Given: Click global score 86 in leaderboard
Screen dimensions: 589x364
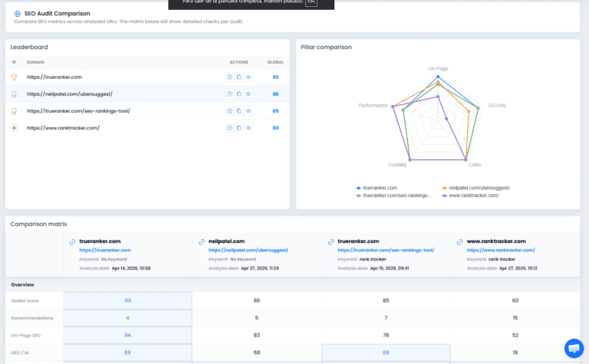Looking at the screenshot, I should (x=275, y=93).
